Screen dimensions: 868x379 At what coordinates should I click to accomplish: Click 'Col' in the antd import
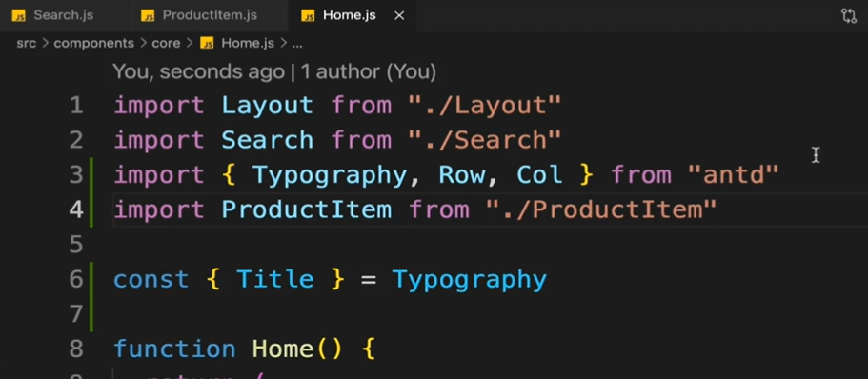click(539, 175)
